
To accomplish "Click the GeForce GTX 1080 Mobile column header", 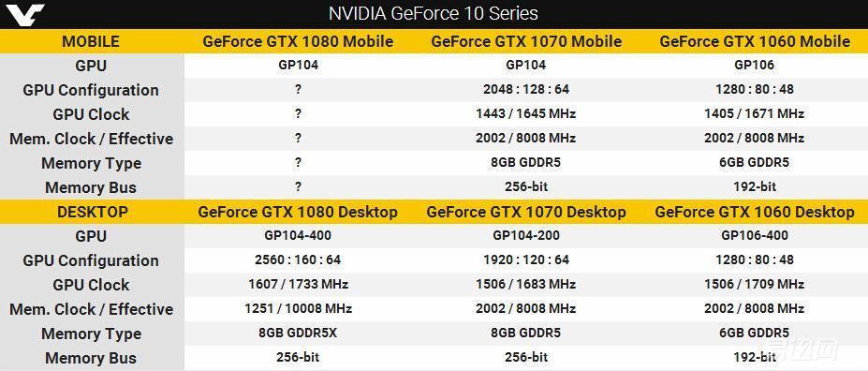I will (298, 41).
